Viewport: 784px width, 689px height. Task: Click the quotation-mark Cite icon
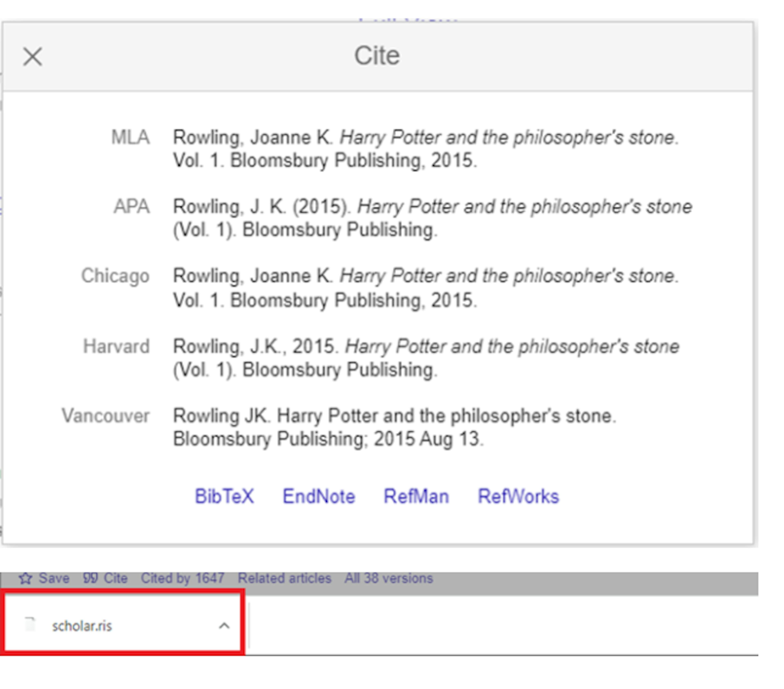[x=90, y=578]
